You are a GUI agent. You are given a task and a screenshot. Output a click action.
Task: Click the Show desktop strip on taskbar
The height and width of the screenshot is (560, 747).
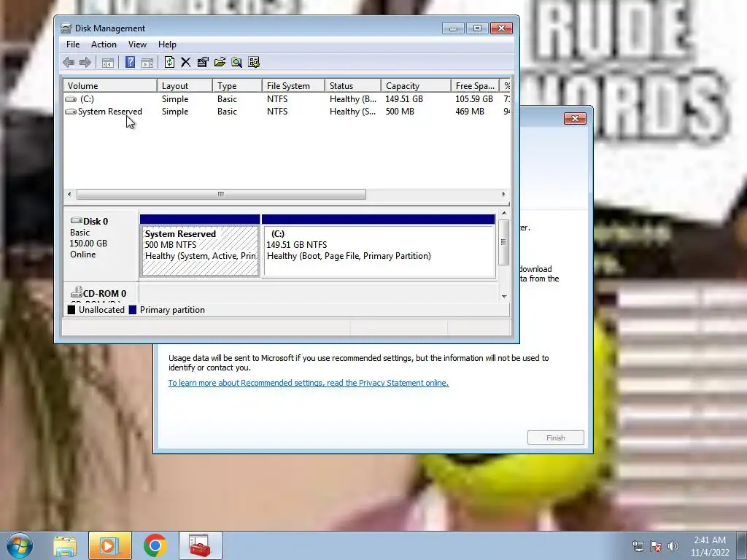742,545
